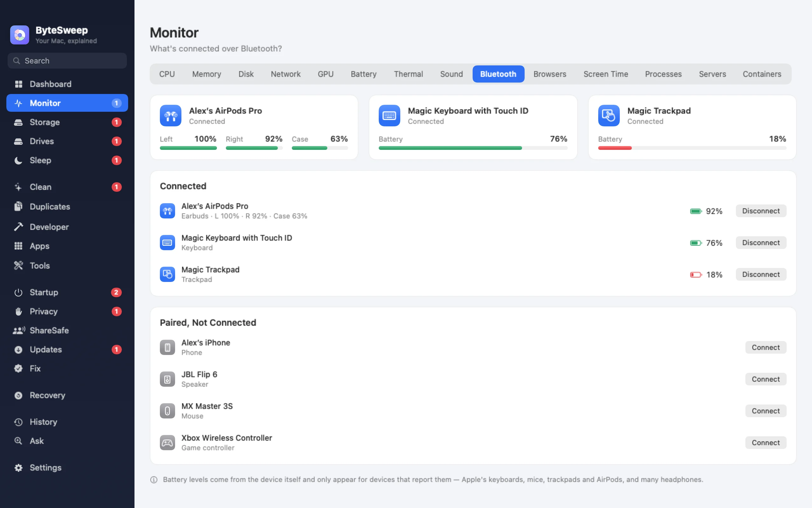Open Startup power item in sidebar
The image size is (812, 508).
[67, 292]
